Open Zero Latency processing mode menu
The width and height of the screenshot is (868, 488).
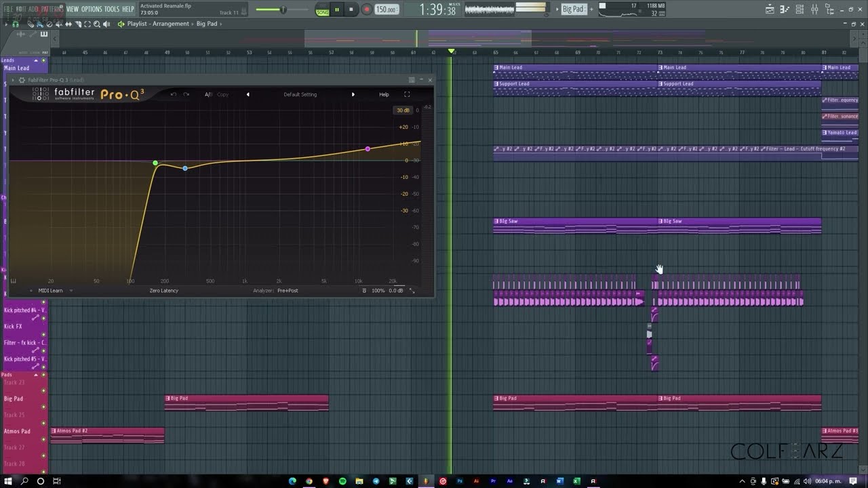pyautogui.click(x=164, y=291)
